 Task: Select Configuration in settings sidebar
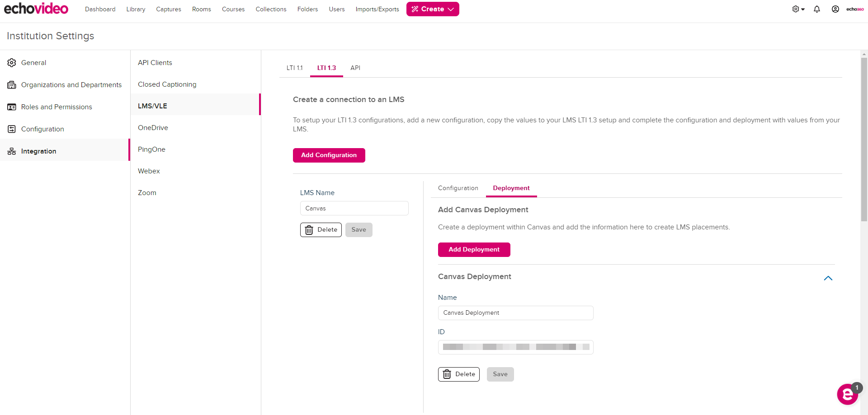pyautogui.click(x=65, y=129)
